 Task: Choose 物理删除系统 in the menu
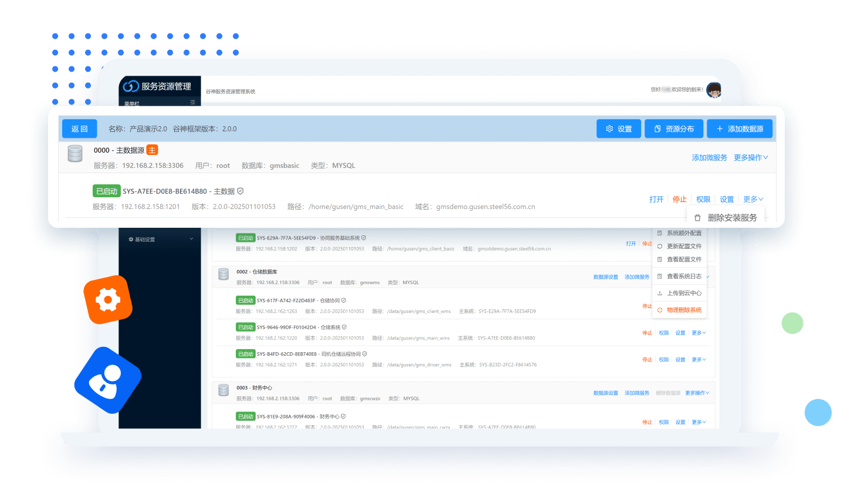pyautogui.click(x=684, y=310)
